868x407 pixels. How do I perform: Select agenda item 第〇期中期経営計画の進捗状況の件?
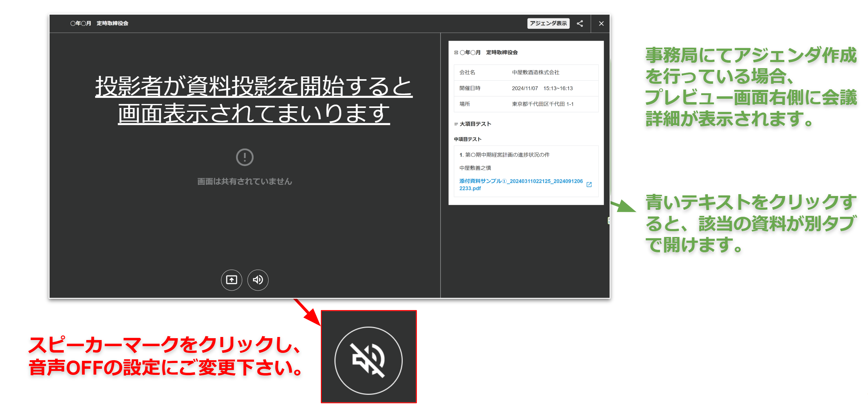coord(507,155)
